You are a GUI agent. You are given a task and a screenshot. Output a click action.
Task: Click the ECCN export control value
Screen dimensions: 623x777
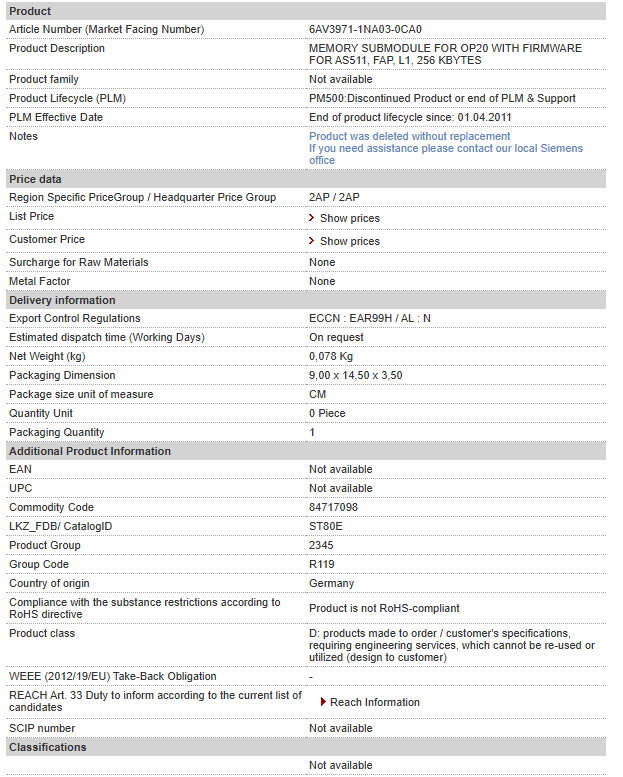(x=370, y=318)
